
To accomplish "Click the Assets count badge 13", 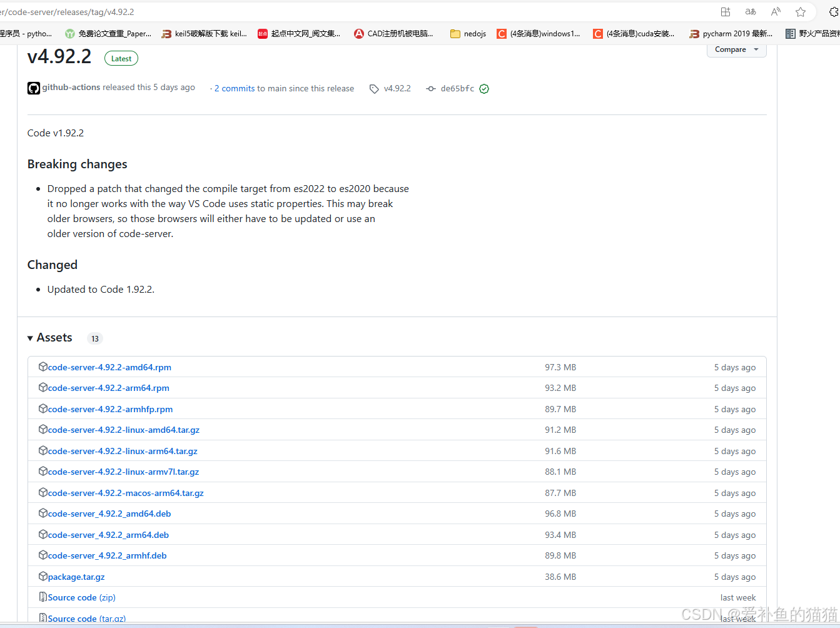I will pyautogui.click(x=95, y=338).
